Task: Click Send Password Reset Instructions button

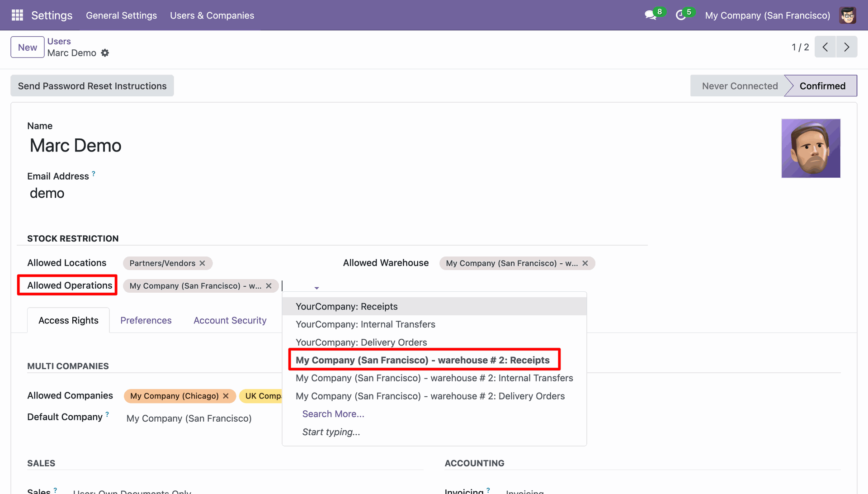Action: [92, 86]
